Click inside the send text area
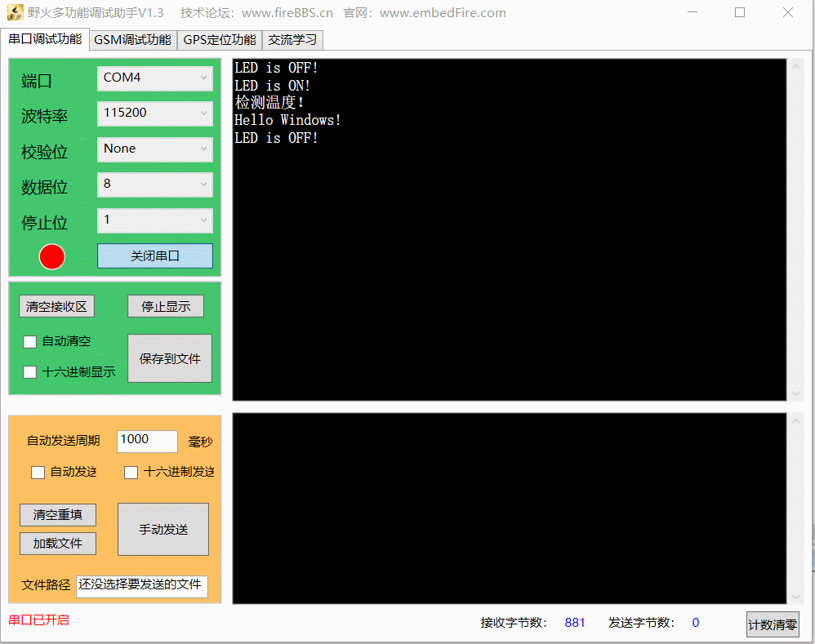Screen dimensions: 815x644 510,509
